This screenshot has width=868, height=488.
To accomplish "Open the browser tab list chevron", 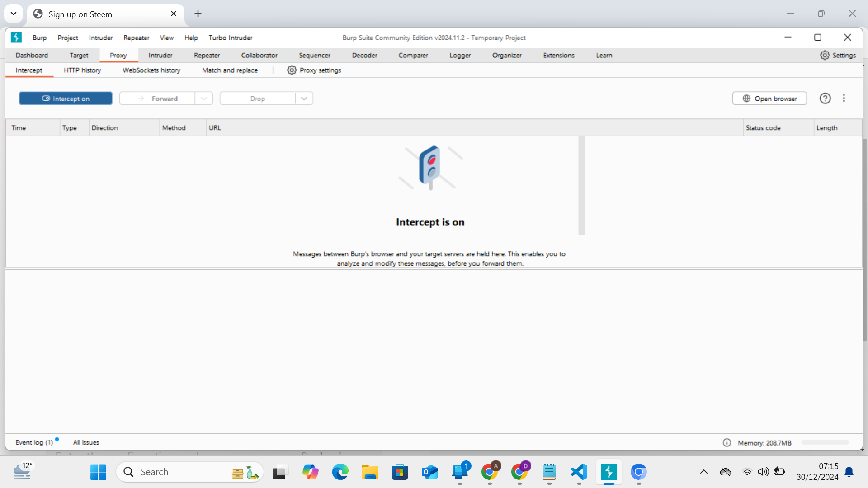I will tap(13, 14).
